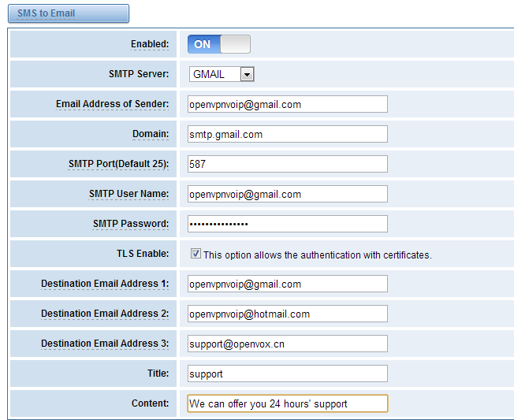Click Destination Email Address 1 field
The height and width of the screenshot is (420, 514).
coord(288,284)
